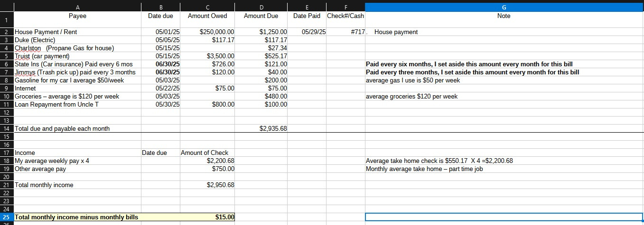Click the $2,200.68 check amount cell
The width and height of the screenshot is (644, 225).
(x=207, y=161)
